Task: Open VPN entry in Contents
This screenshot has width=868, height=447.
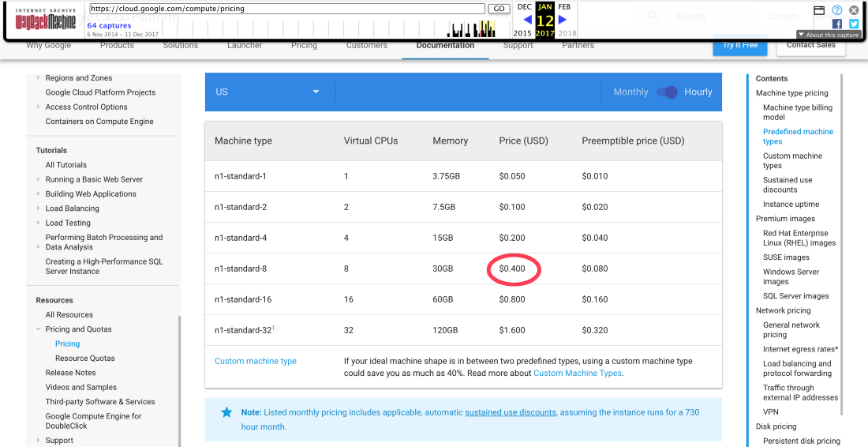Action: [771, 412]
